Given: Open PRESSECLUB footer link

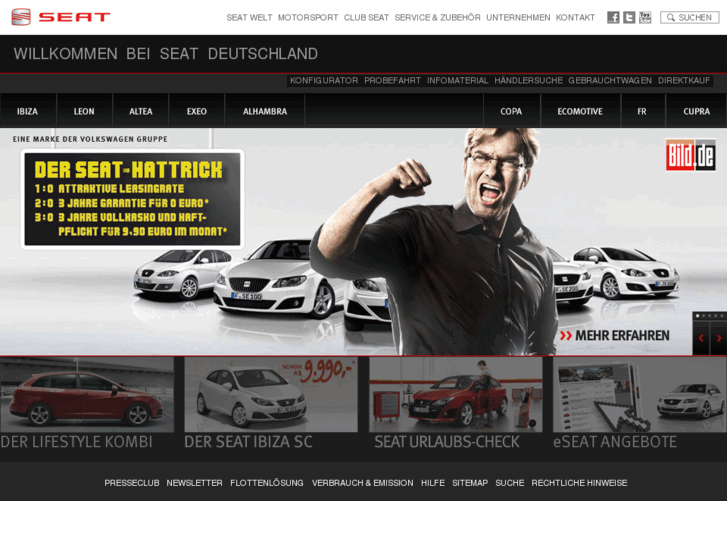Looking at the screenshot, I should (132, 483).
